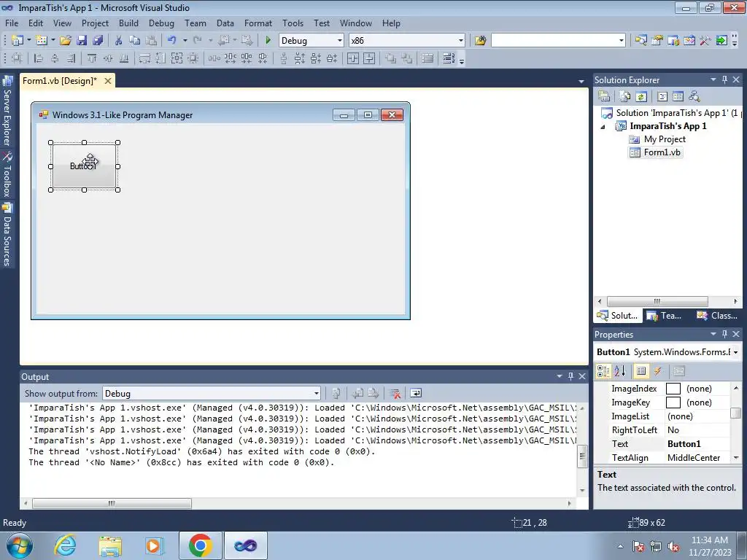The image size is (747, 560).
Task: Click the Undo arrow icon
Action: pyautogui.click(x=172, y=41)
